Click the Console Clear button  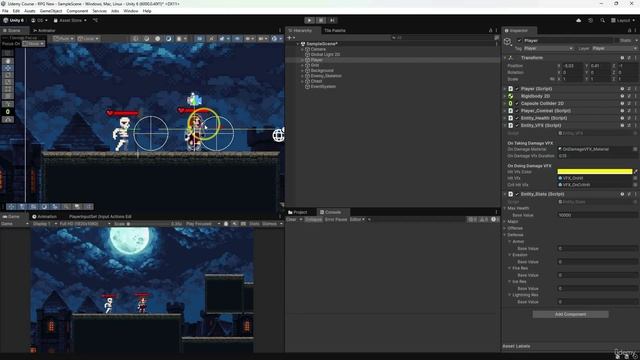[291, 220]
